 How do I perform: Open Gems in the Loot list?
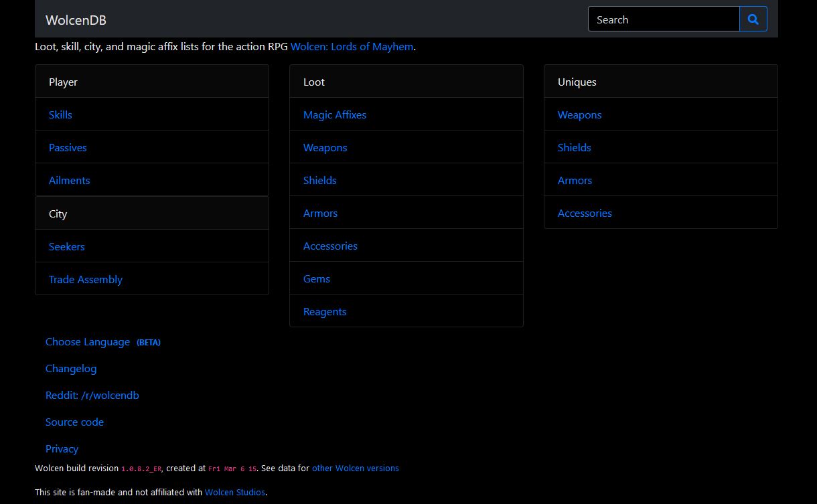pos(317,279)
